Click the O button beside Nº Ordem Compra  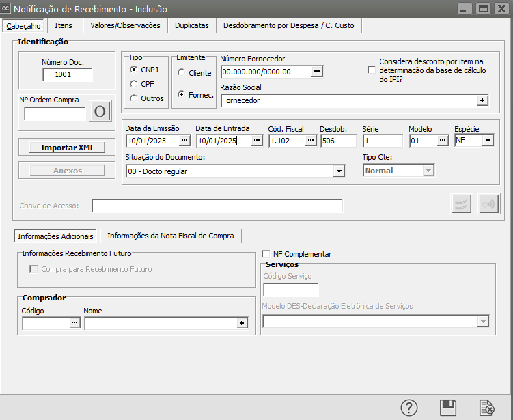[100, 112]
